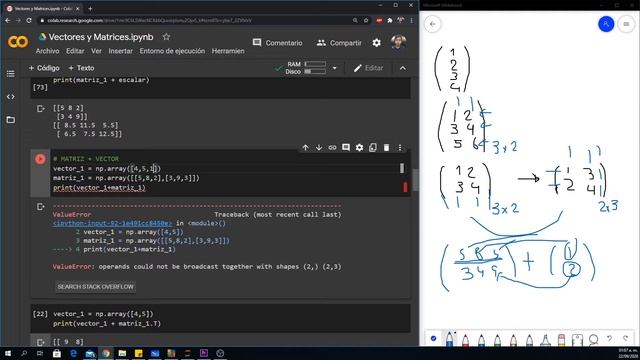Open Windows taskbar search
Screen dimensions: 640x360
coord(24,353)
